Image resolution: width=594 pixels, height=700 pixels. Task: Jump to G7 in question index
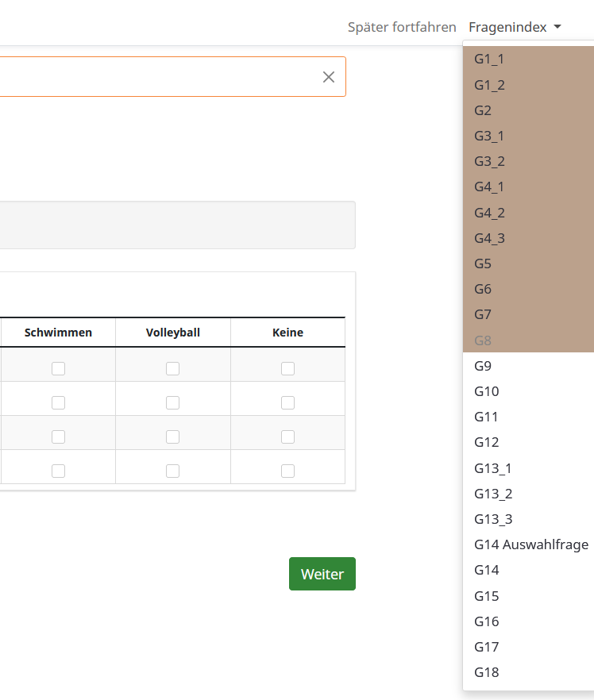483,314
